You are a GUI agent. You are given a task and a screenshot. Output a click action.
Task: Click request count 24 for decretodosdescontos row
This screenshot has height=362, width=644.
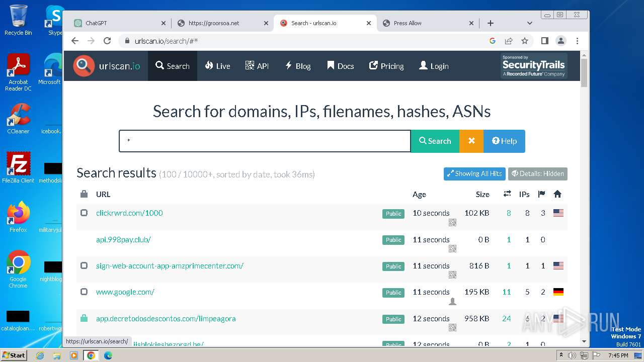tap(507, 319)
